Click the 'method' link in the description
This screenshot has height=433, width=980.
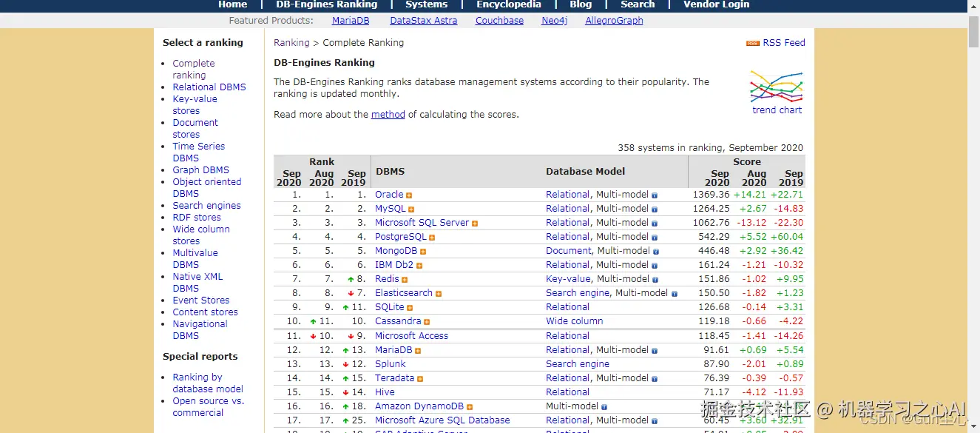[388, 115]
